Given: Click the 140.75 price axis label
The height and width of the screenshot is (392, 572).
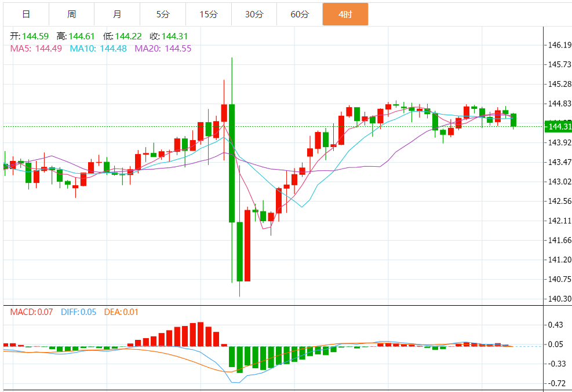Looking at the screenshot, I should coord(560,280).
